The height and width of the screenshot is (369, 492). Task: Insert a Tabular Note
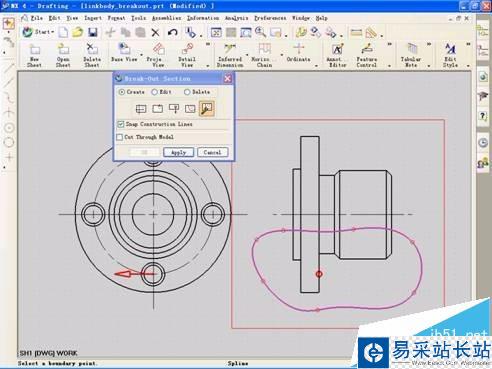point(411,55)
